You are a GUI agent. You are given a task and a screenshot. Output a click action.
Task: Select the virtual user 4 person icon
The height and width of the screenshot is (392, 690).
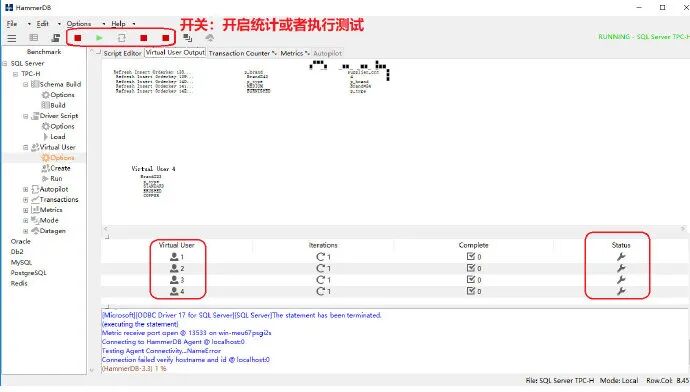point(174,291)
